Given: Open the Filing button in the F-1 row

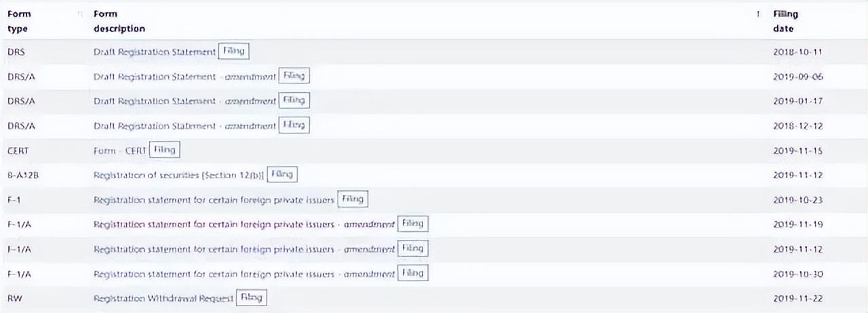Looking at the screenshot, I should pos(353,199).
